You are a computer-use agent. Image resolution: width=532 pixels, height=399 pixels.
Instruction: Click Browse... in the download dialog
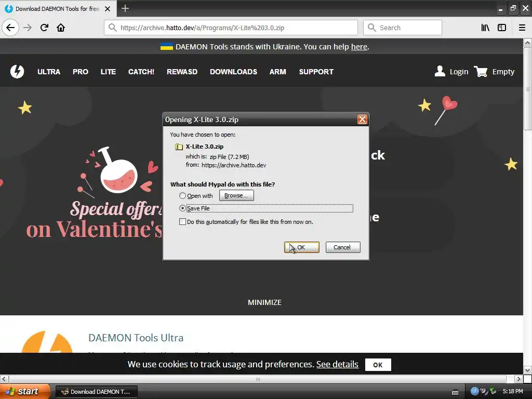tap(236, 195)
